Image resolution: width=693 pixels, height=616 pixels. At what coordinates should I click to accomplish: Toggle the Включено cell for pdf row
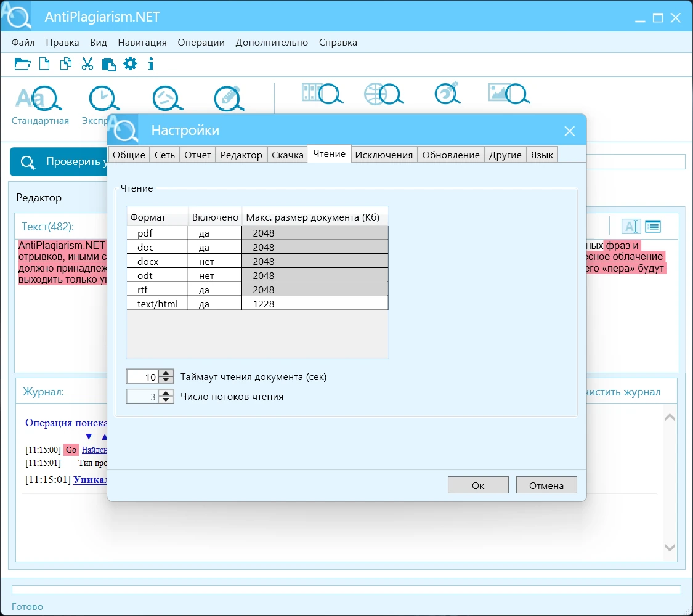(x=215, y=233)
